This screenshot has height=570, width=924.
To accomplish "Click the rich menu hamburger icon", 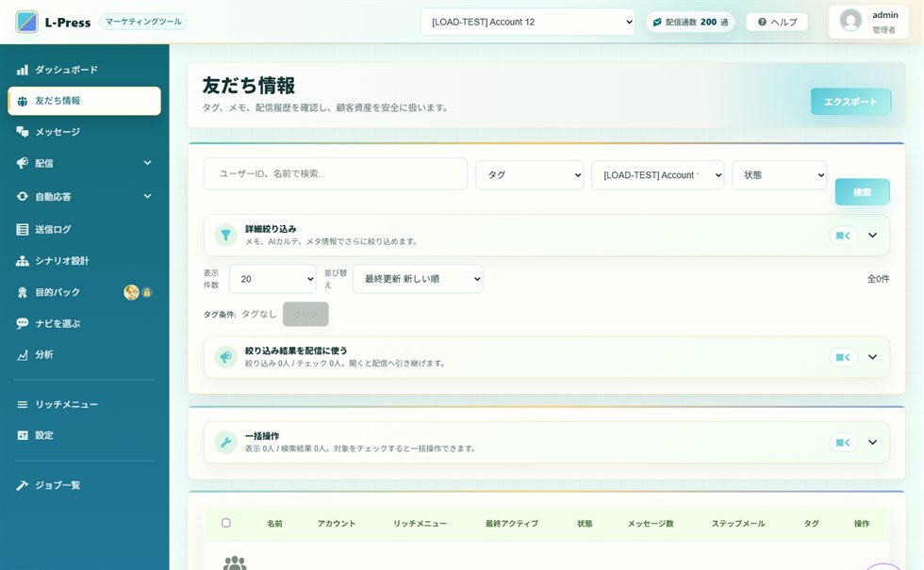I will (x=23, y=404).
